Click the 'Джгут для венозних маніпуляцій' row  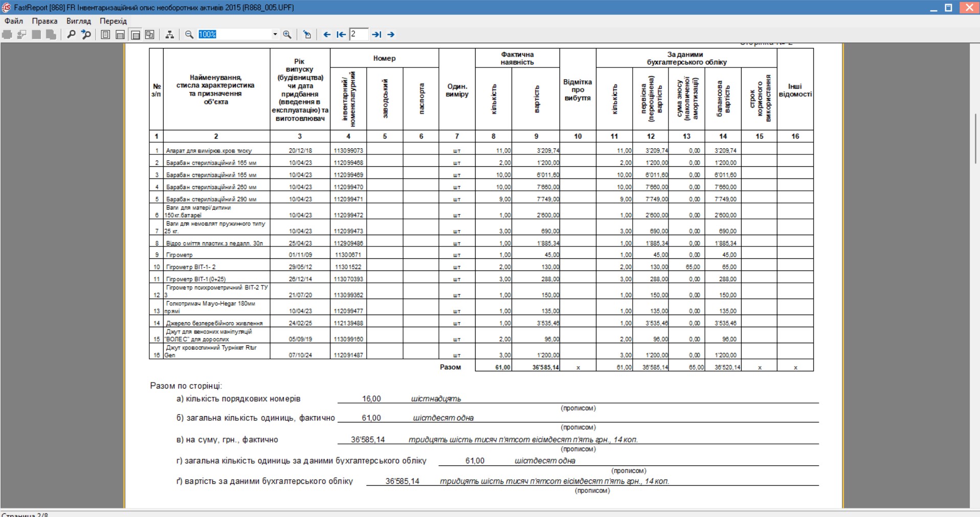click(481, 335)
